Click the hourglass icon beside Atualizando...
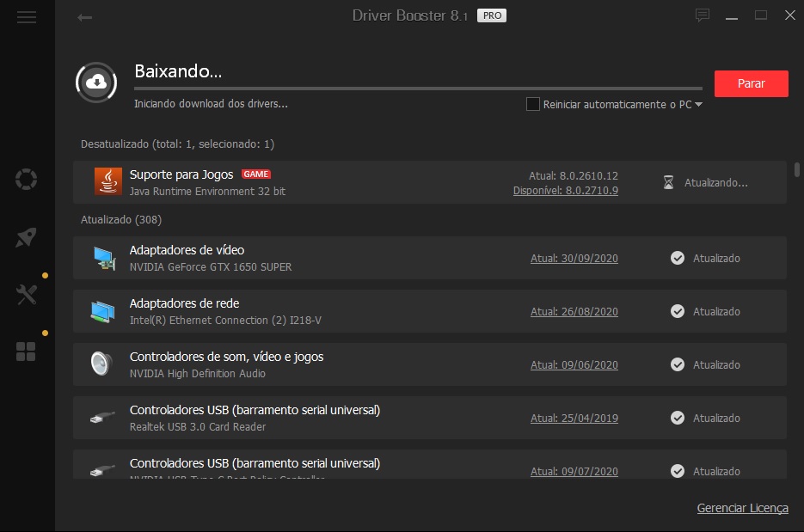The height and width of the screenshot is (532, 804). pyautogui.click(x=669, y=182)
